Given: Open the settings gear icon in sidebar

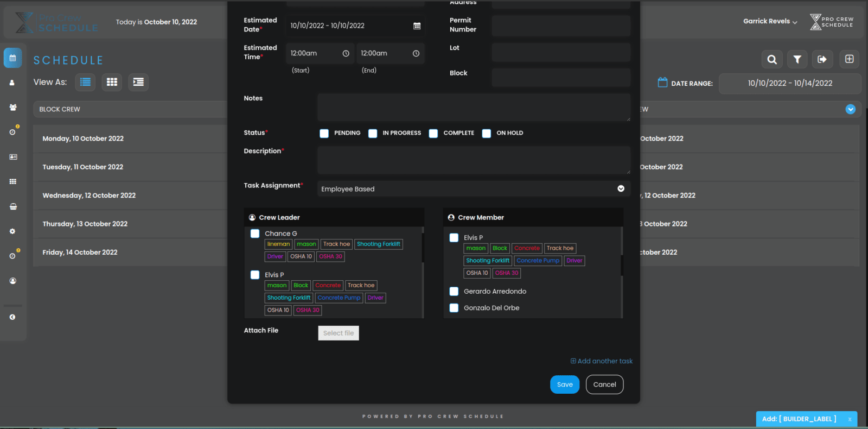Looking at the screenshot, I should coord(12,231).
